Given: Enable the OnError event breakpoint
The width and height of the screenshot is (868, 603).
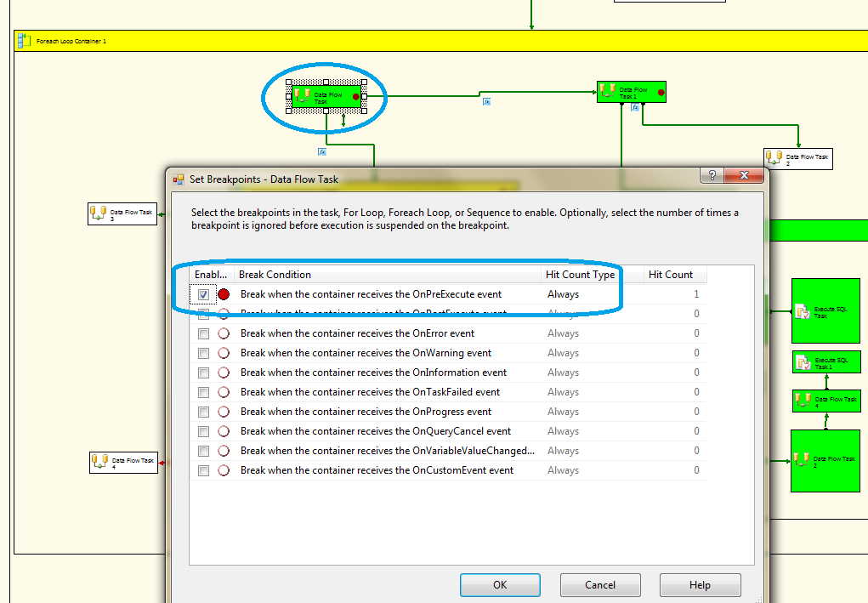Looking at the screenshot, I should tap(202, 333).
